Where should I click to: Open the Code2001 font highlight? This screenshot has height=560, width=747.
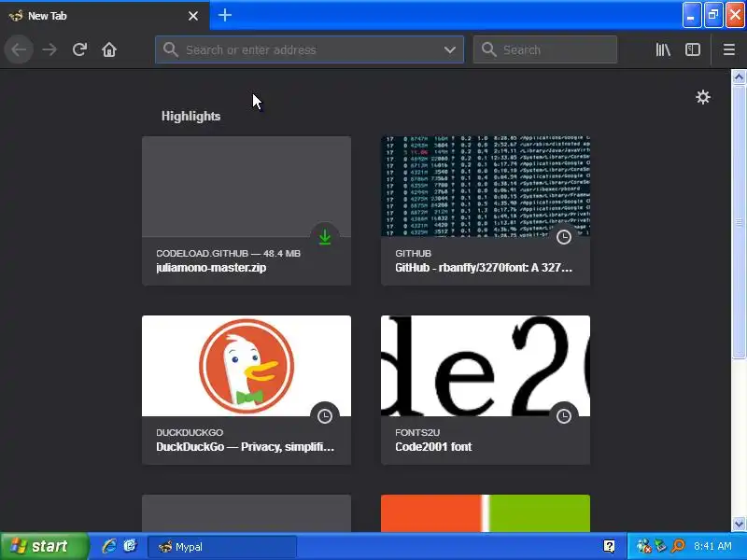click(x=486, y=390)
